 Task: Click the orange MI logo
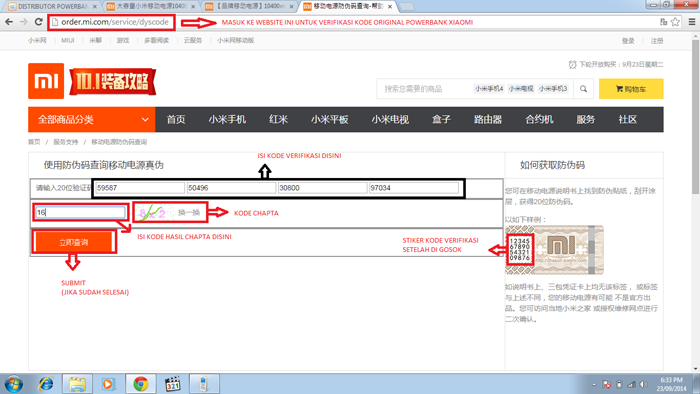[46, 81]
